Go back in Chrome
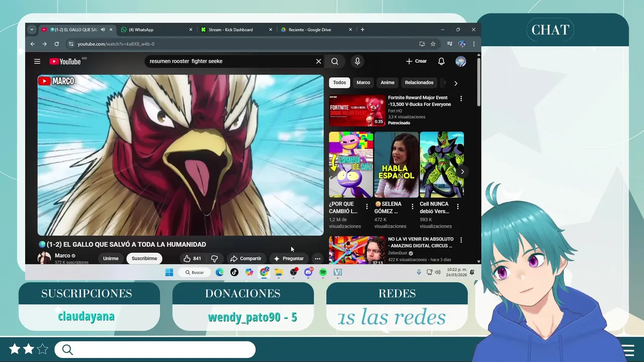The width and height of the screenshot is (644, 362). click(x=33, y=44)
